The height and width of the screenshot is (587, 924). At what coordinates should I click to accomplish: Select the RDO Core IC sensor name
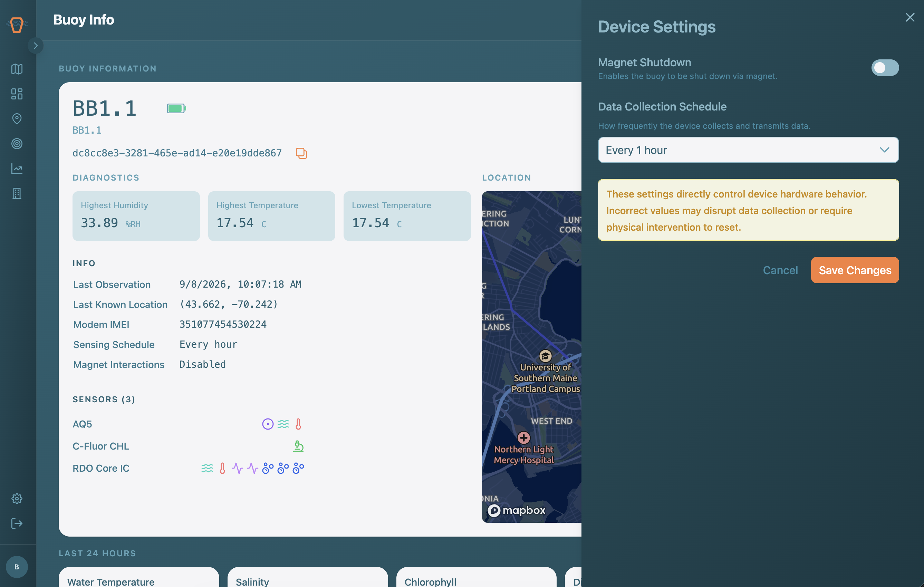pos(101,468)
